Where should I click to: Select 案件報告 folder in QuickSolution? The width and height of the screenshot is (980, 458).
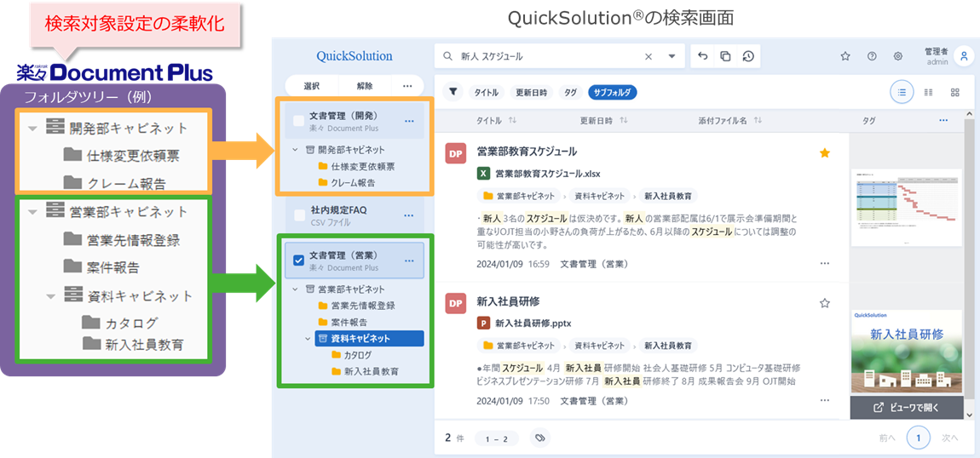click(x=343, y=322)
